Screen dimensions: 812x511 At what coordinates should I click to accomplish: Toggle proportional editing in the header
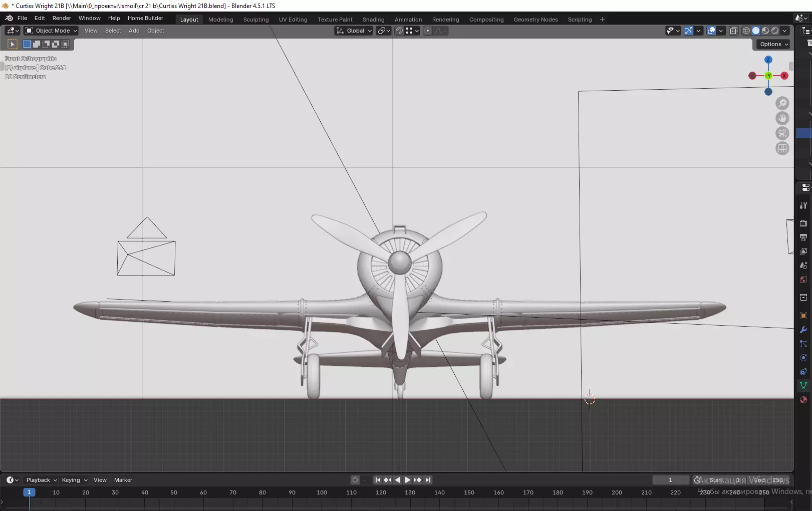coord(428,31)
